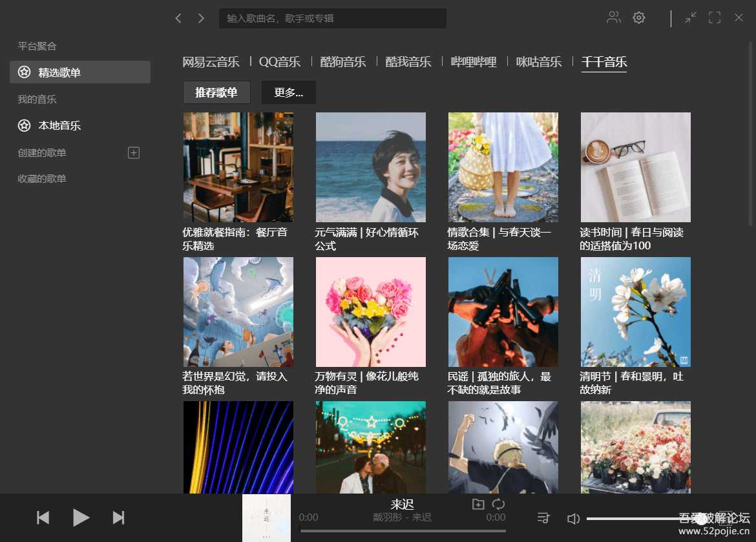Select the 网易云音乐 source tab
756x542 pixels.
coord(211,62)
